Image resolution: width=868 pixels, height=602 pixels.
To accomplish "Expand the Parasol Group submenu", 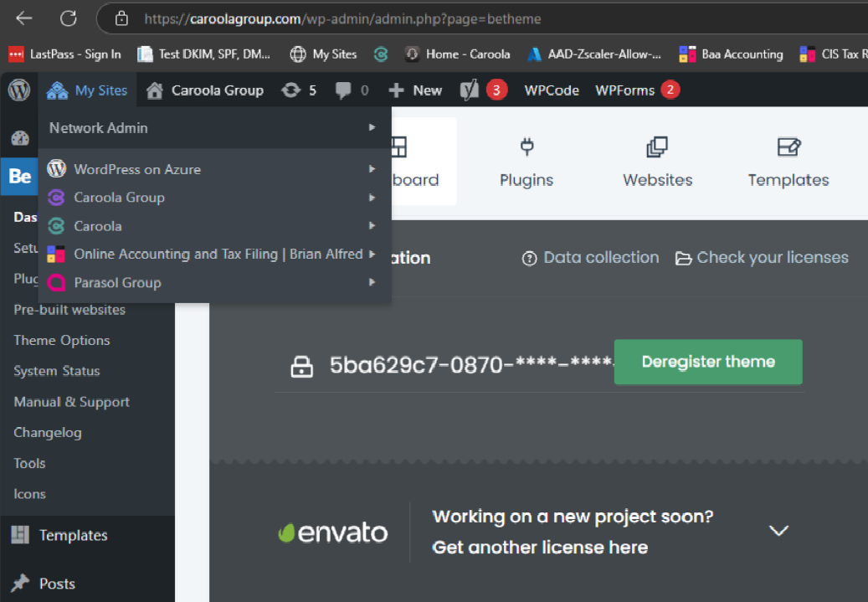I will tap(372, 283).
